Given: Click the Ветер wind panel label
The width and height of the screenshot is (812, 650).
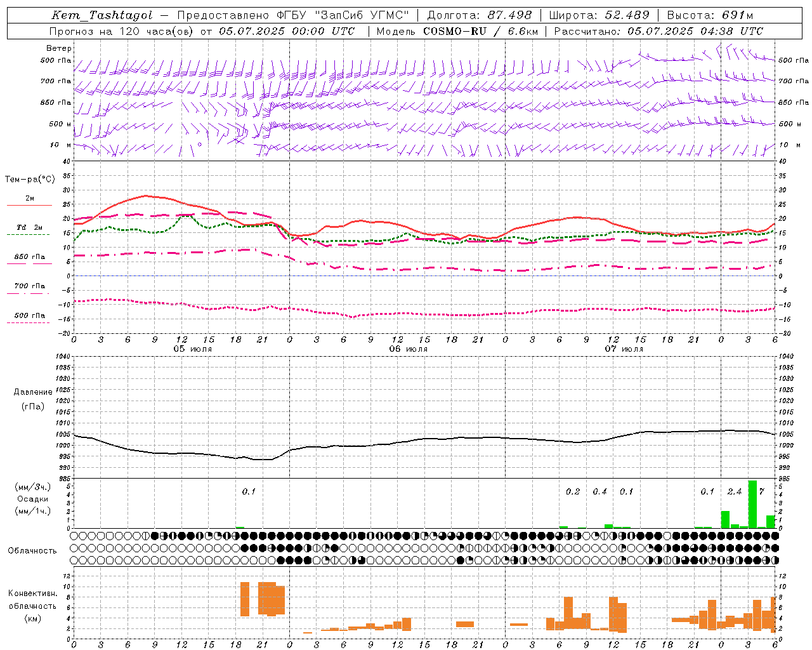Looking at the screenshot, I should click(58, 48).
